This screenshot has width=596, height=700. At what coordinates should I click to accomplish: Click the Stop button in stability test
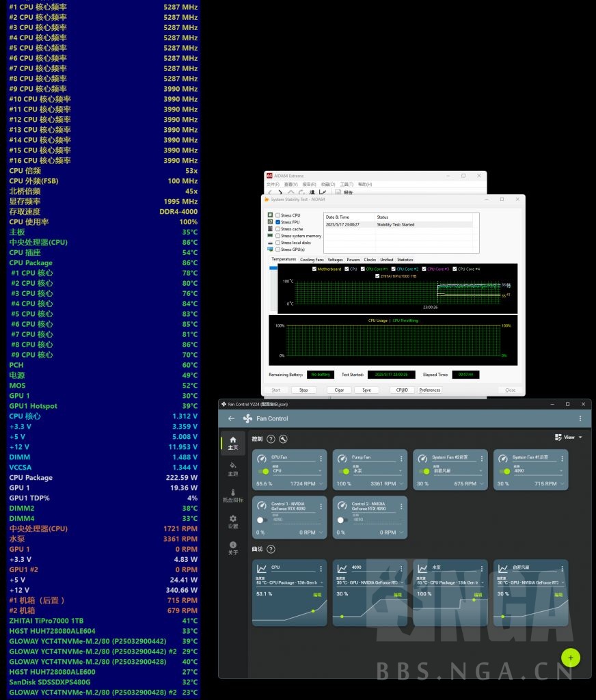click(x=303, y=390)
